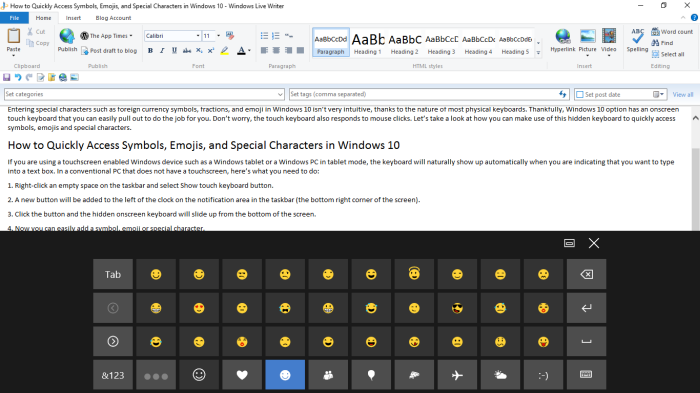700x393 pixels.
Task: Apply the Heading 5 style
Action: click(x=515, y=43)
